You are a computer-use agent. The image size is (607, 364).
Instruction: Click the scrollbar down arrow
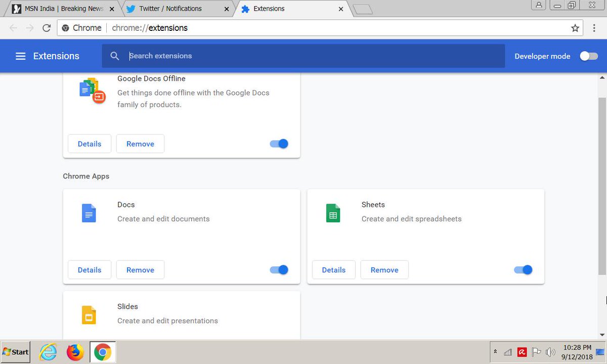(x=602, y=335)
